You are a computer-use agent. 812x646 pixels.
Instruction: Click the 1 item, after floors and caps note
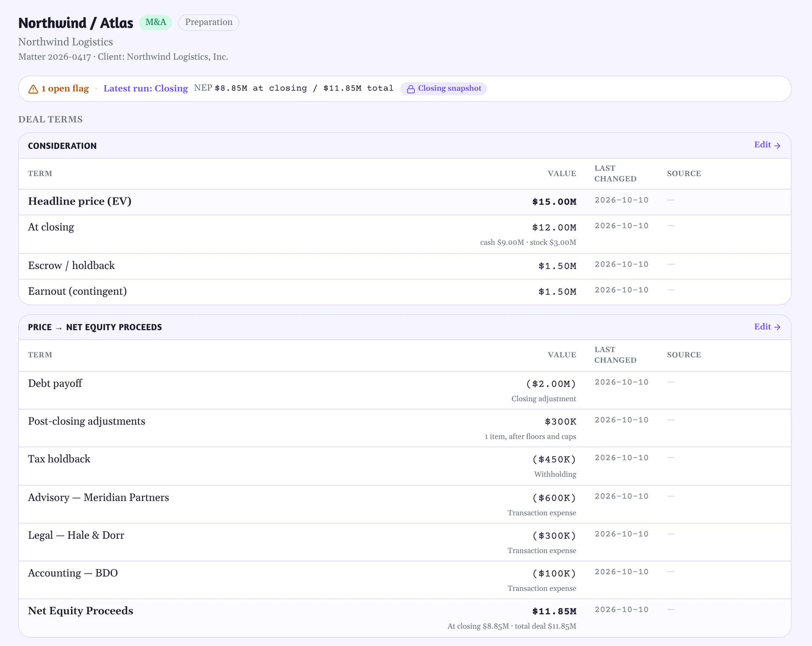pos(530,436)
